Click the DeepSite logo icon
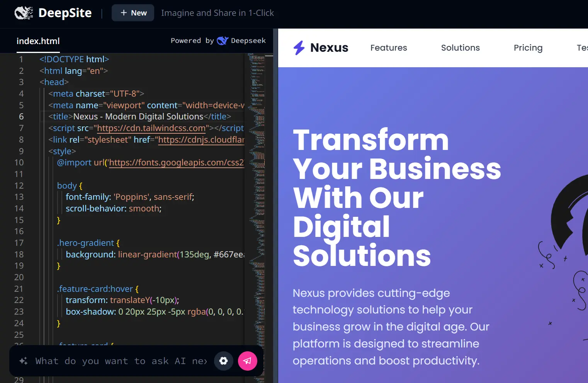 click(x=24, y=13)
